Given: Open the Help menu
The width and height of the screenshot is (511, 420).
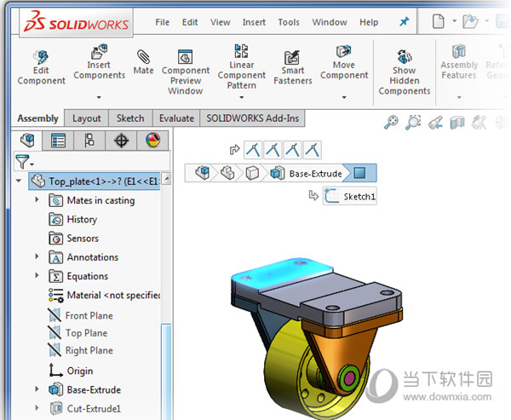Looking at the screenshot, I should click(369, 22).
